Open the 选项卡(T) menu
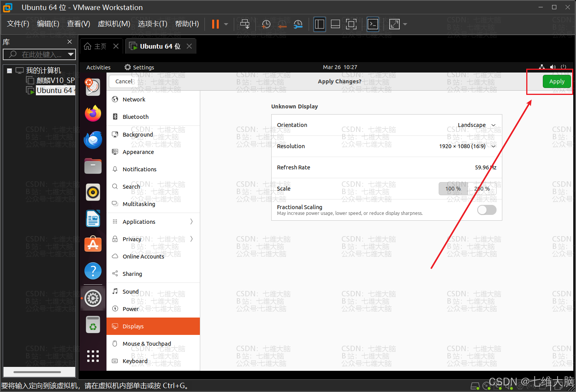576x392 pixels. point(153,24)
